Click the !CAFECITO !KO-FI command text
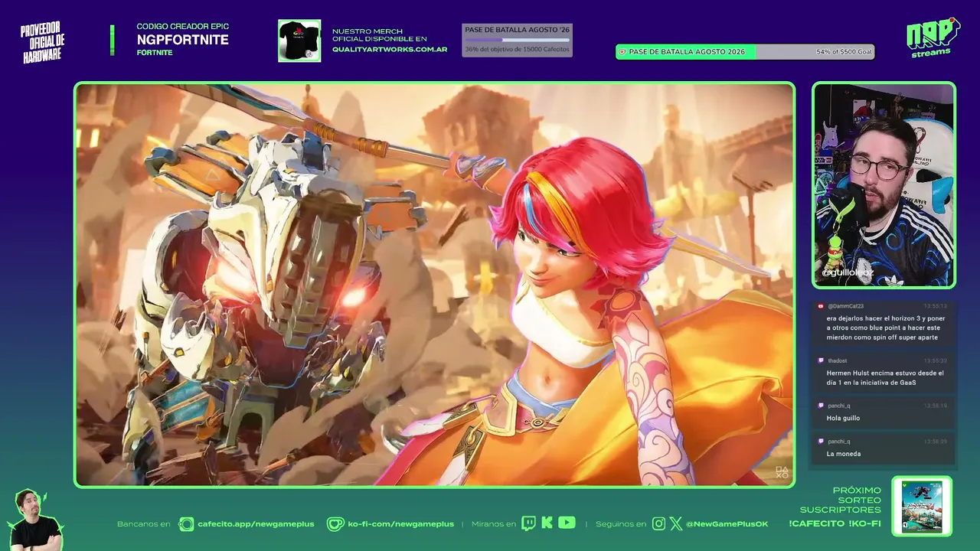 point(835,524)
